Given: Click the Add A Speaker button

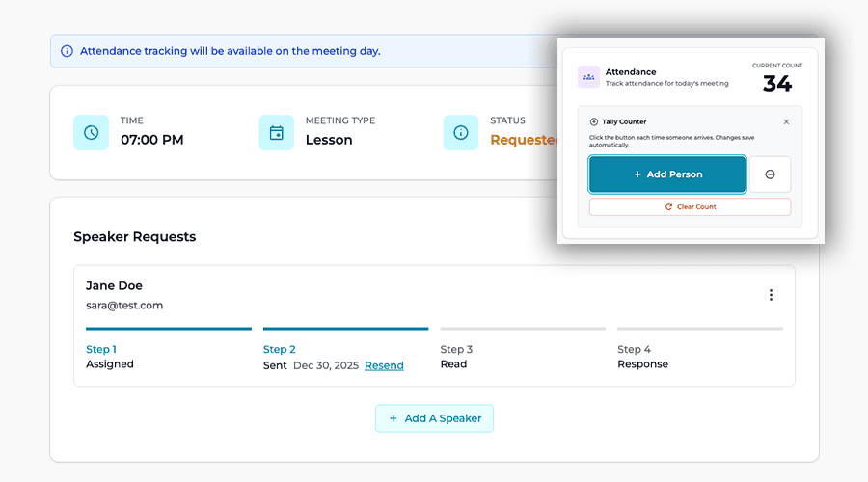Looking at the screenshot, I should pos(434,418).
